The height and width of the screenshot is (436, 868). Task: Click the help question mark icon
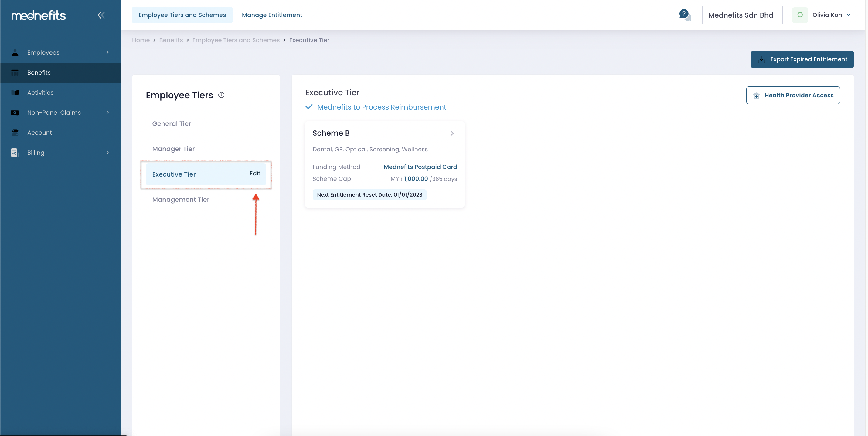[684, 15]
